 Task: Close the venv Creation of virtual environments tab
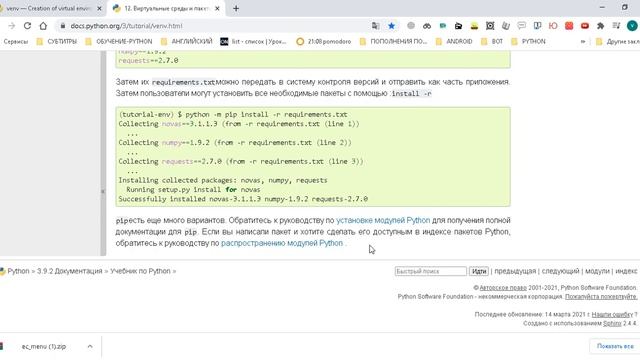[x=99, y=8]
